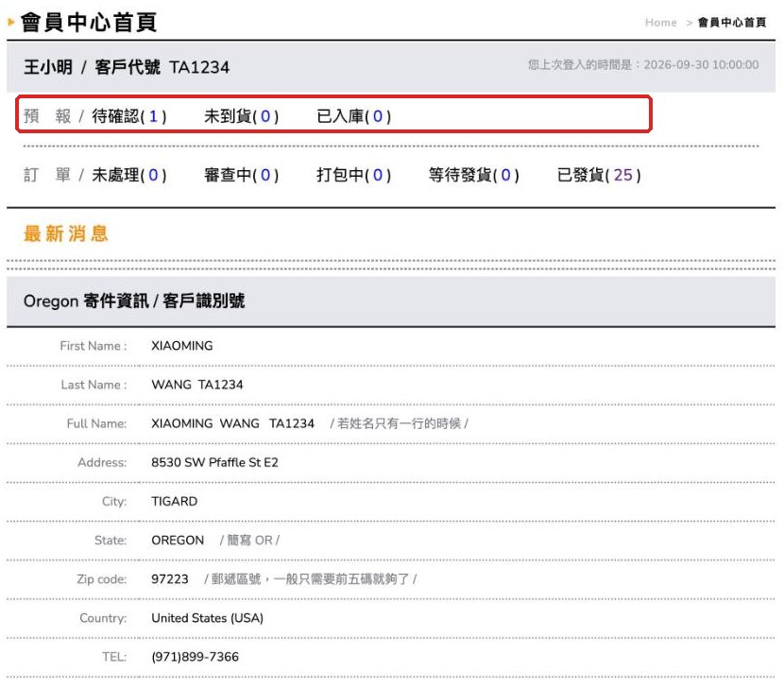Select phone number (971)899-7366

point(195,657)
